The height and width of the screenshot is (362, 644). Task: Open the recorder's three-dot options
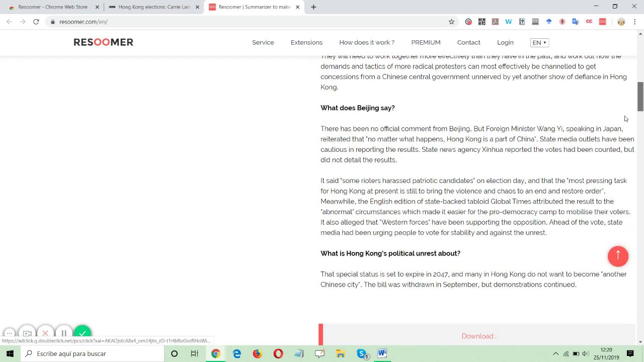point(9,333)
